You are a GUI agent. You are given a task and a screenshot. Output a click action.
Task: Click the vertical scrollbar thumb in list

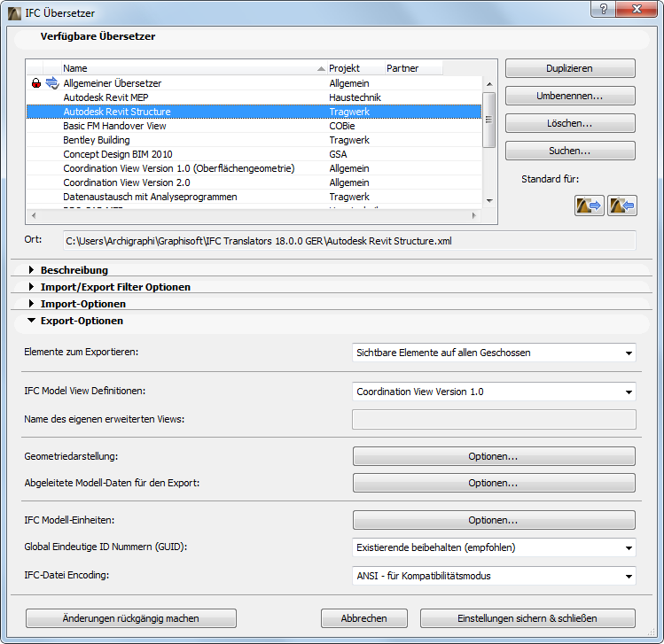(x=489, y=120)
